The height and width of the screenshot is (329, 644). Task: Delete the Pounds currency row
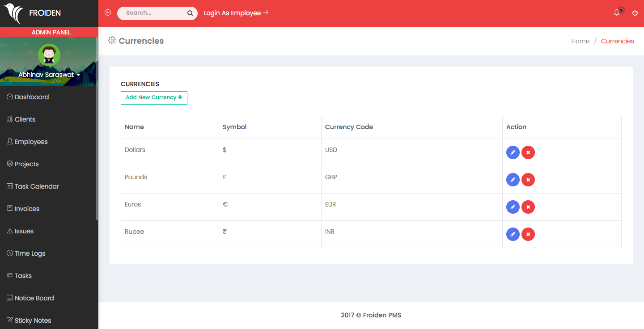pos(528,180)
